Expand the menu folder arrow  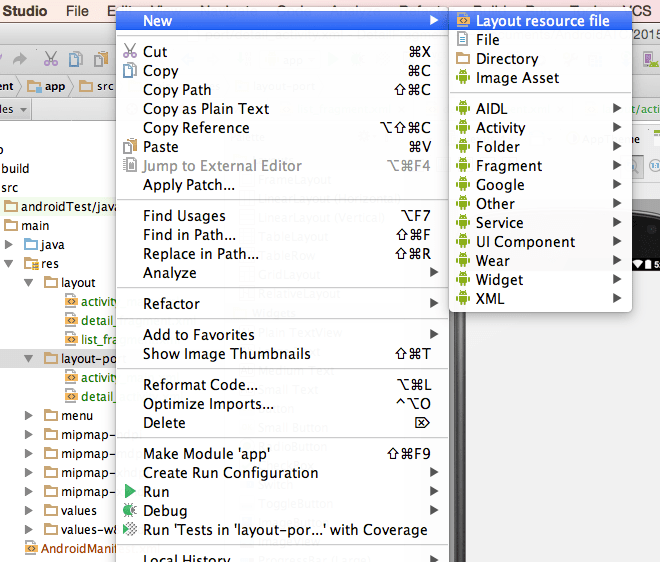coord(29,416)
